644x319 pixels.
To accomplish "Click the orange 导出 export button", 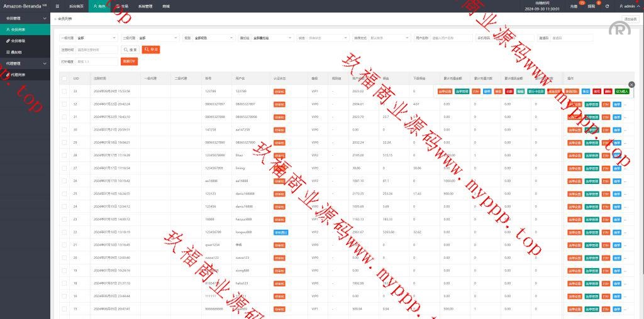I will click(x=151, y=49).
